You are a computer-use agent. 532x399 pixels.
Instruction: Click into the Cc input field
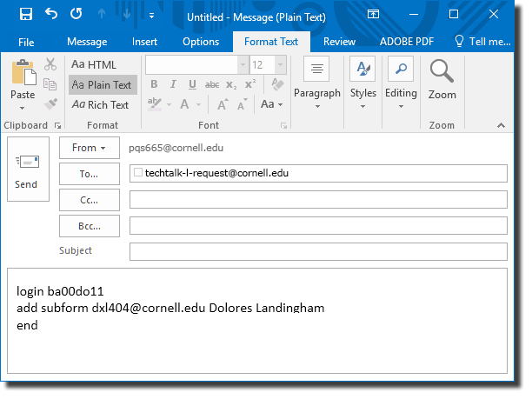[318, 200]
